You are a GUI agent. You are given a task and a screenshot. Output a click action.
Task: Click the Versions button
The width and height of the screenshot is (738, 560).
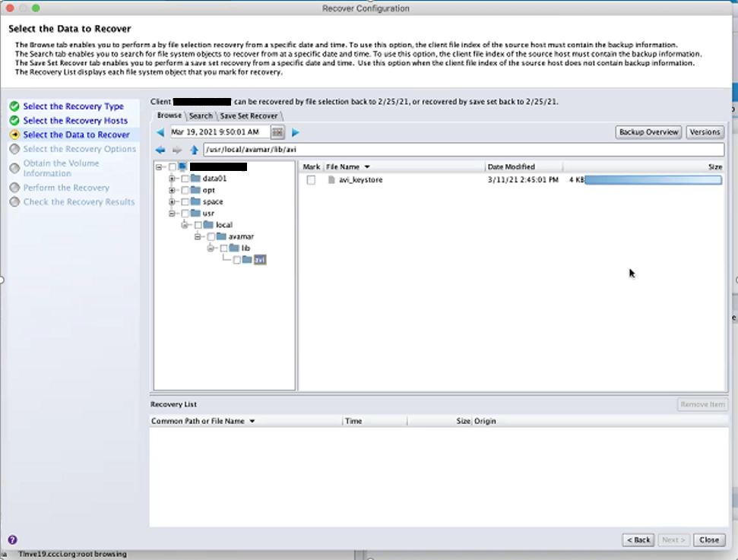click(x=705, y=131)
